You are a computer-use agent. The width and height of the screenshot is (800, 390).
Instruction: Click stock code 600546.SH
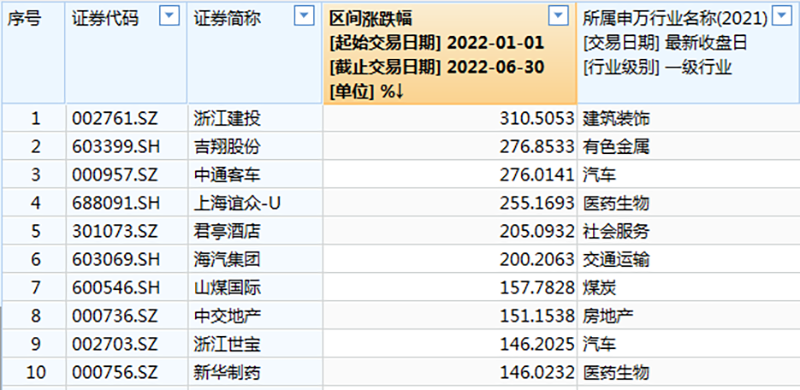(116, 288)
